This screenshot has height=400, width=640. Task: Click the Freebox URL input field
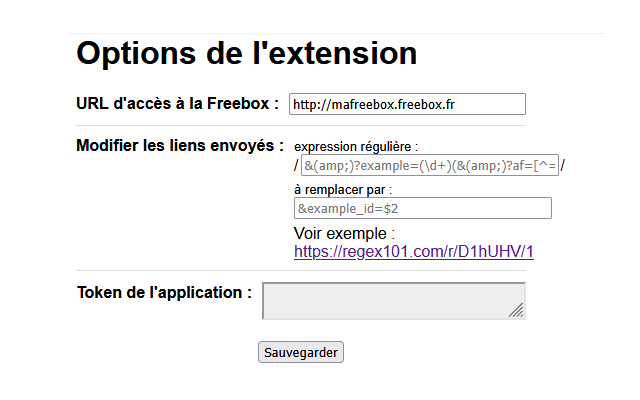click(x=407, y=104)
